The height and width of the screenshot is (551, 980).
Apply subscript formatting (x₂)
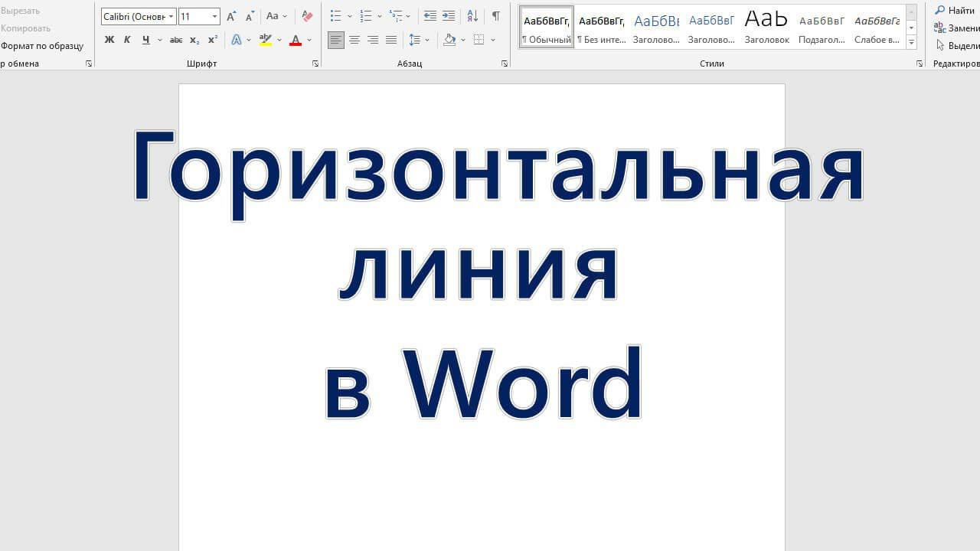[x=194, y=40]
